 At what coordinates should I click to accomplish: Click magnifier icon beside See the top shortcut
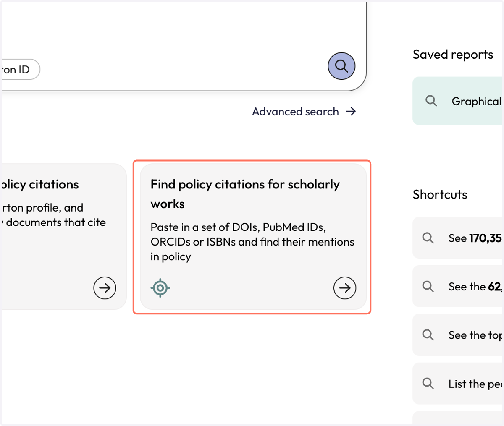coord(428,335)
